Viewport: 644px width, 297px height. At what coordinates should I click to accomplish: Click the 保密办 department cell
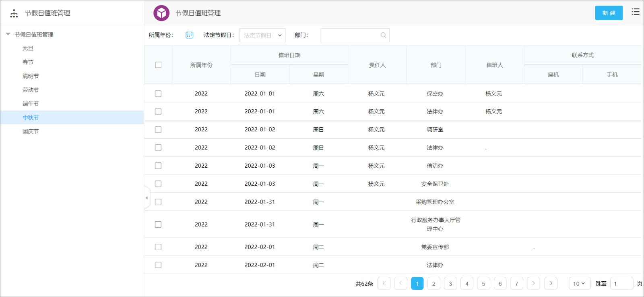(x=435, y=93)
